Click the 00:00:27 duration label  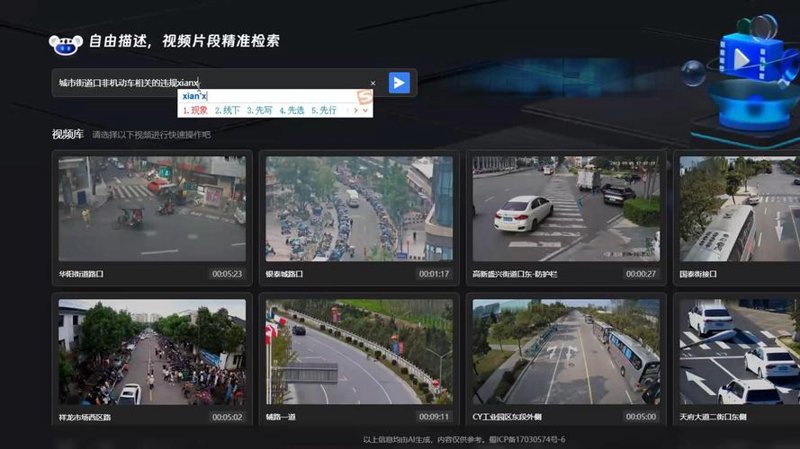641,274
